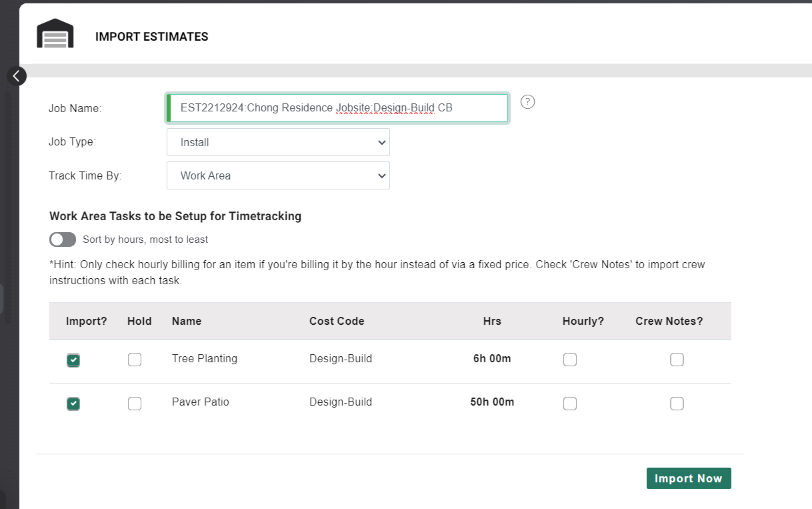Select the Paver Patio task name

point(201,402)
